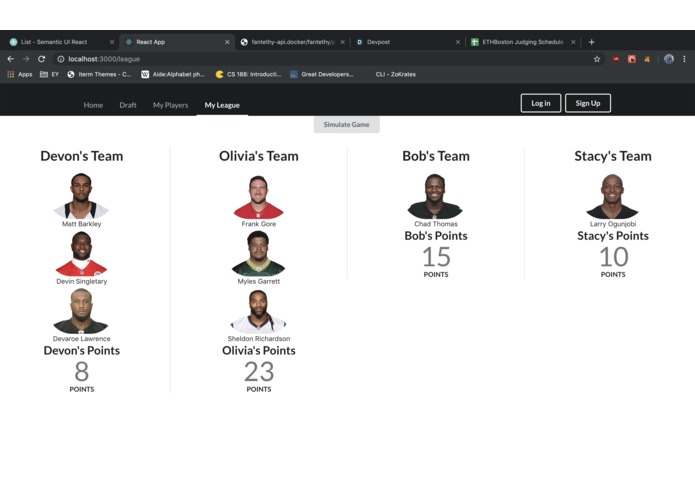Image resolution: width=695 pixels, height=494 pixels.
Task: Click Larry Ogunjobi's player photo
Action: pos(613,196)
